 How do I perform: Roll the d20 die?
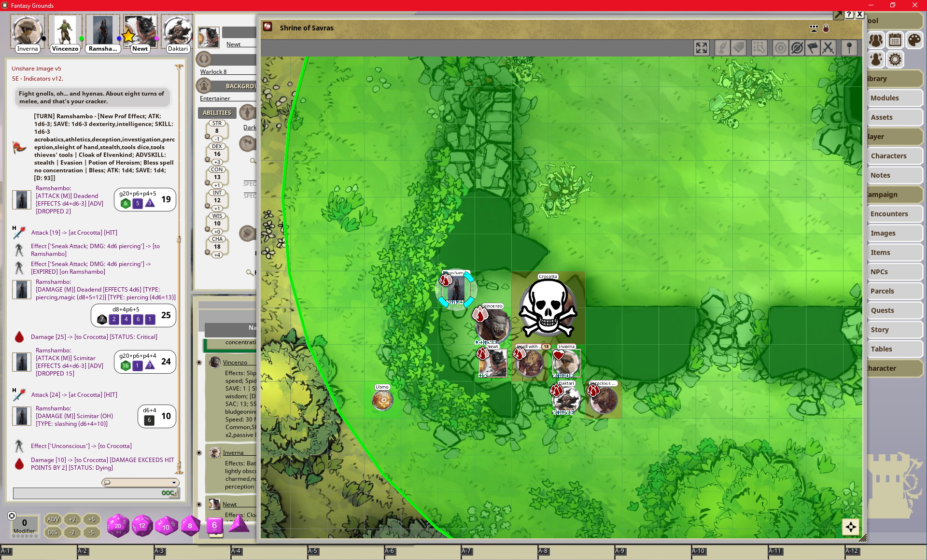point(118,525)
